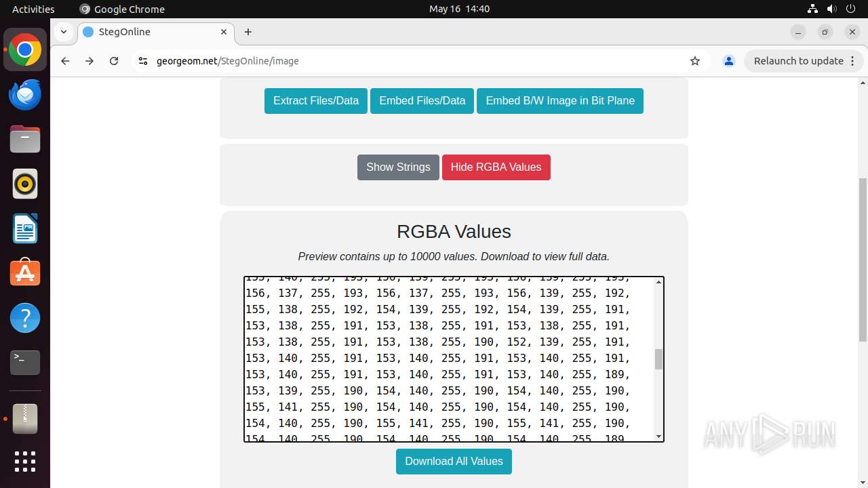Open the network status indicator
This screenshot has height=488, width=868.
812,9
